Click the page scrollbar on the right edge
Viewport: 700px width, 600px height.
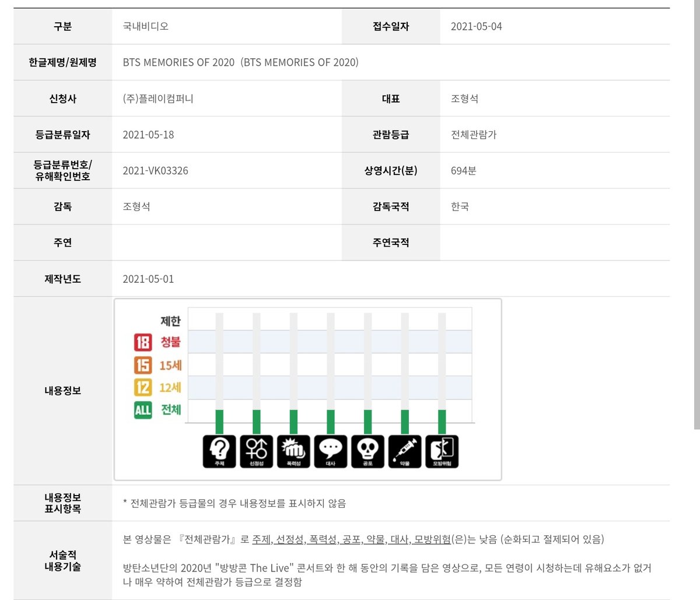tap(697, 215)
